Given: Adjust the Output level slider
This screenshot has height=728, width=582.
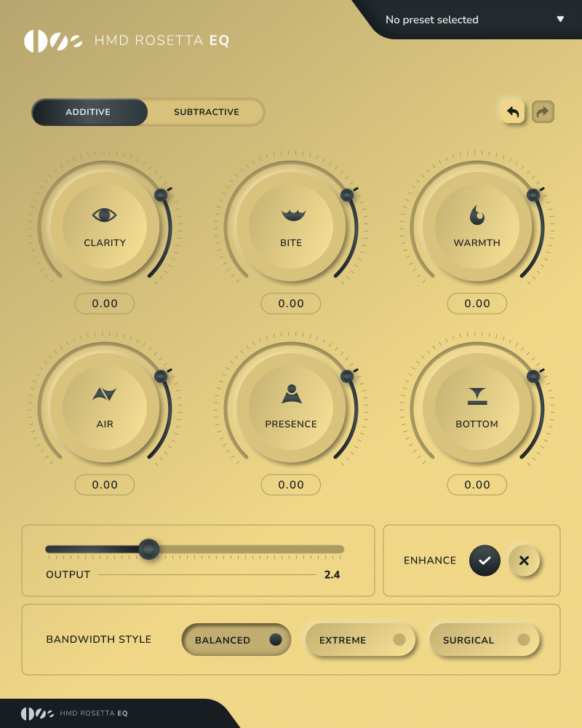Looking at the screenshot, I should (x=149, y=550).
